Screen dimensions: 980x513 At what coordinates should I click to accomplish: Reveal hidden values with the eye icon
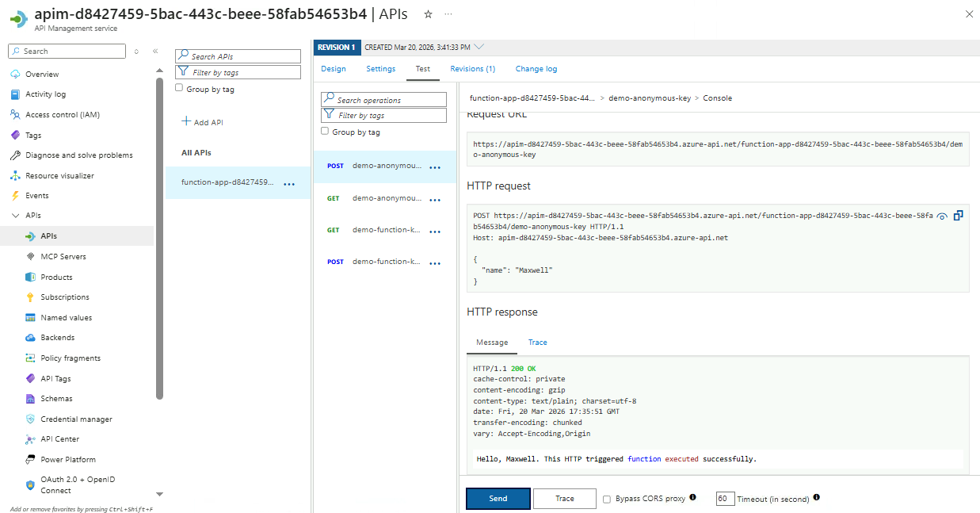click(942, 216)
